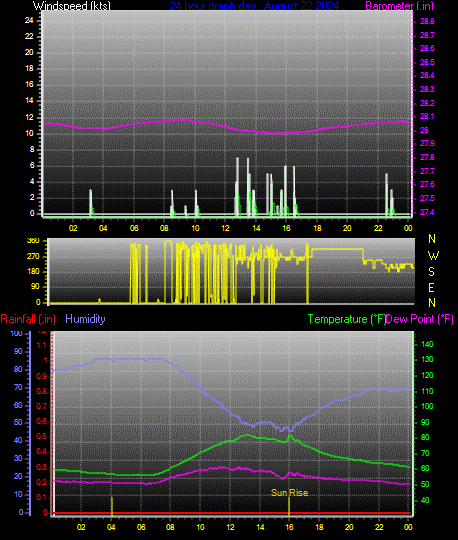Click the red rainfall line along the bottom axis

coord(231,513)
